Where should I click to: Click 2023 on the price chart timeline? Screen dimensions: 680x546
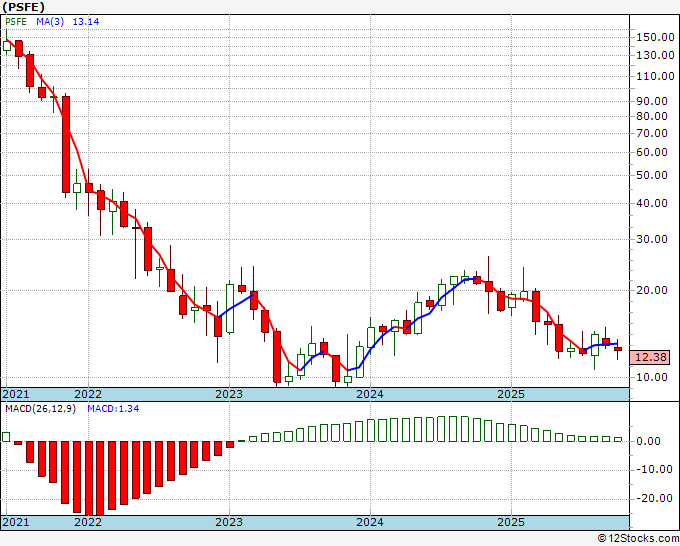[229, 394]
